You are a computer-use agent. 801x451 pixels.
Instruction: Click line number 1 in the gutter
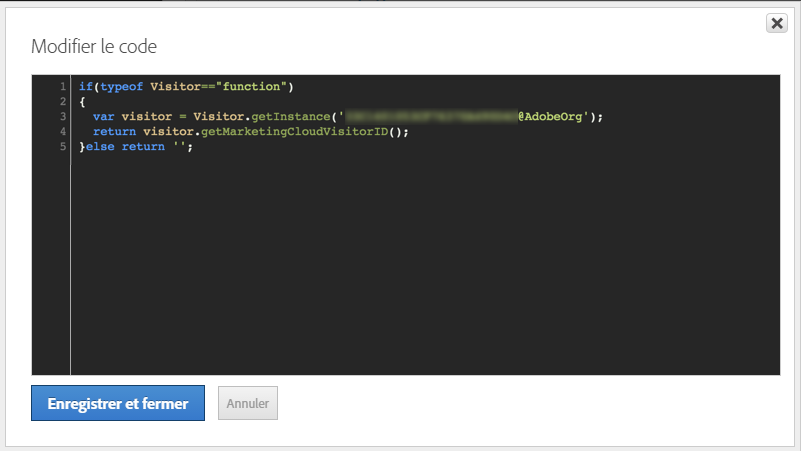pyautogui.click(x=63, y=86)
